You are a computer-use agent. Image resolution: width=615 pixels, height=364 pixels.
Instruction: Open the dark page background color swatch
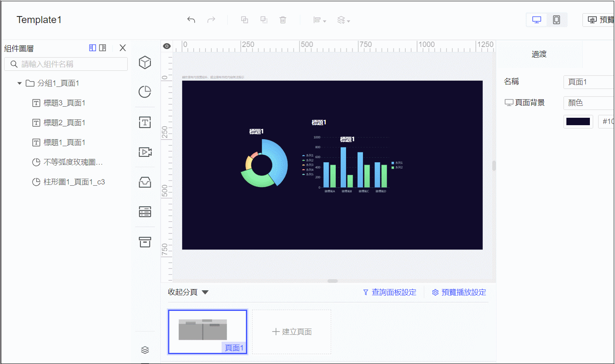coord(578,121)
